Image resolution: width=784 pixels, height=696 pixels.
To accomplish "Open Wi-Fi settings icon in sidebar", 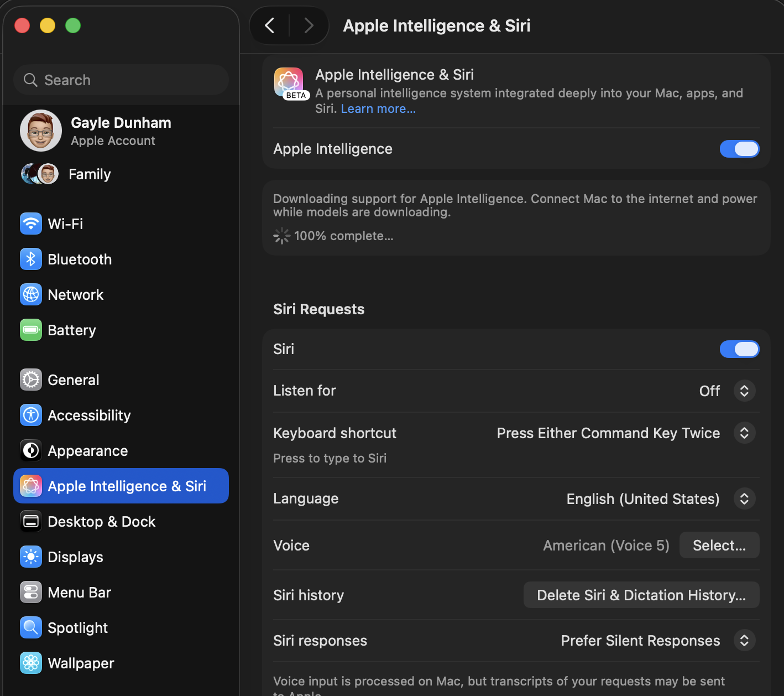I will tap(31, 224).
